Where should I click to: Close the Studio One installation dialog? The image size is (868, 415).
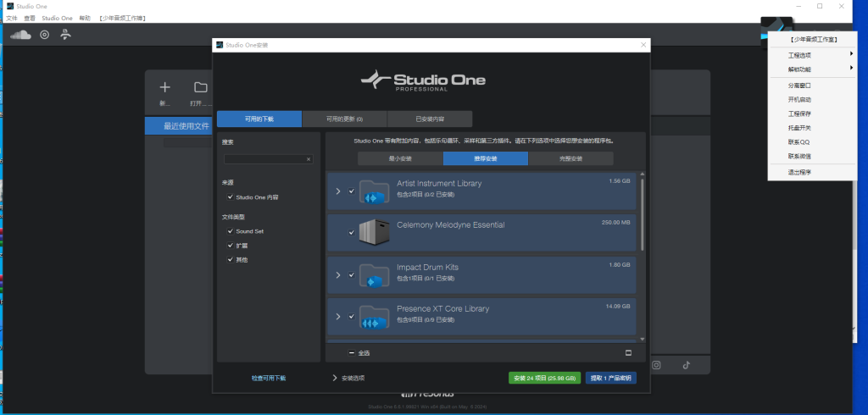click(643, 45)
